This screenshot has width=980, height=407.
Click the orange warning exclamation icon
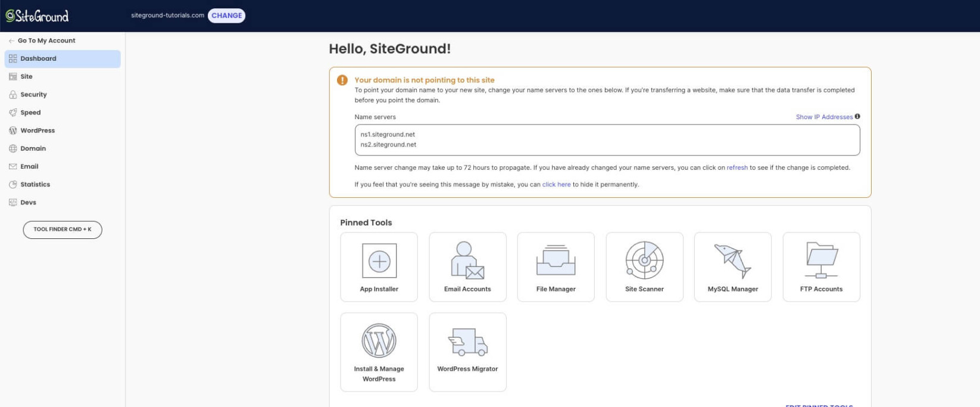[342, 80]
